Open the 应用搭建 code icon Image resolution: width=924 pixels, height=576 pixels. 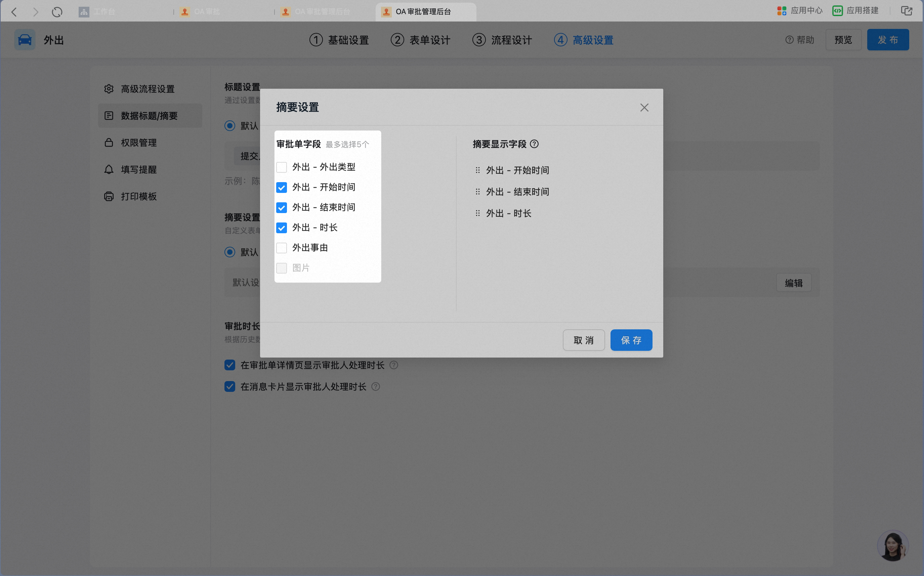(x=837, y=11)
